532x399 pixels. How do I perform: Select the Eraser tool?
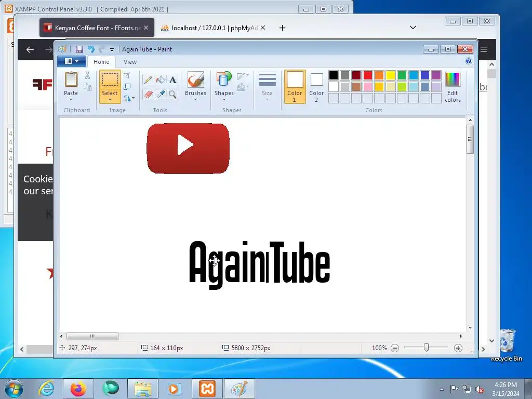pos(148,94)
